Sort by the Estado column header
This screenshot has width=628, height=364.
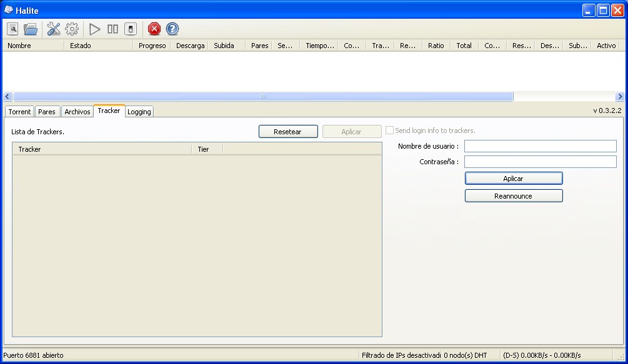pyautogui.click(x=99, y=46)
